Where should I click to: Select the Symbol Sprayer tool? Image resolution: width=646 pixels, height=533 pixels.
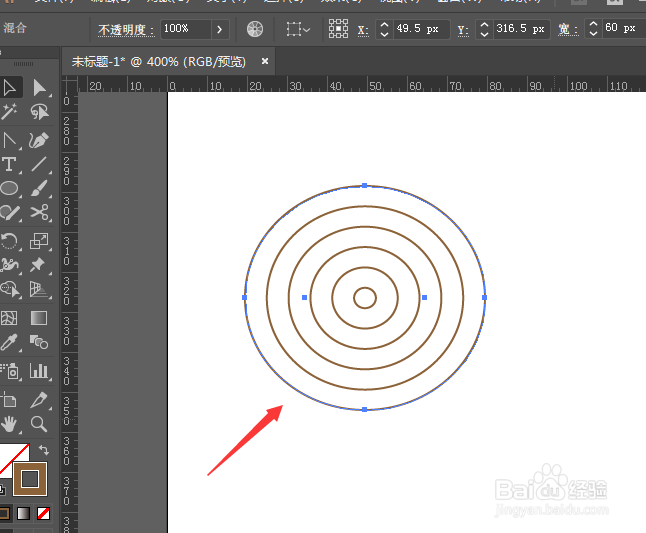point(9,371)
